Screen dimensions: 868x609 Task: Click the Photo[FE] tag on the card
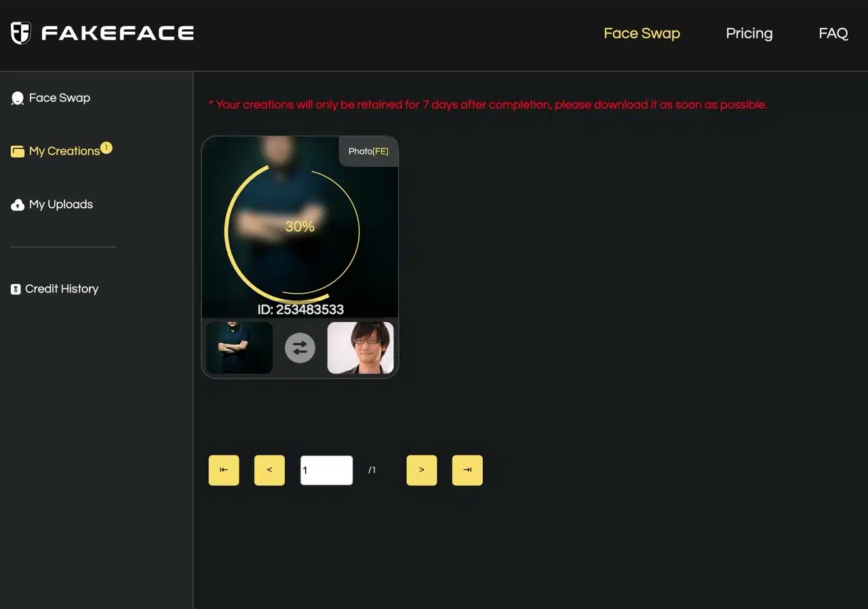[x=368, y=151]
